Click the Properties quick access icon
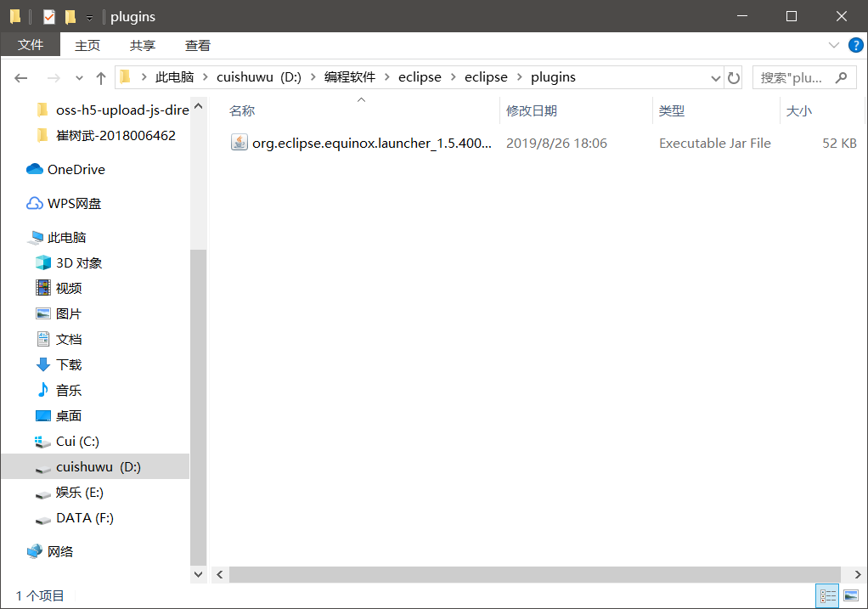The width and height of the screenshot is (868, 609). [48, 17]
